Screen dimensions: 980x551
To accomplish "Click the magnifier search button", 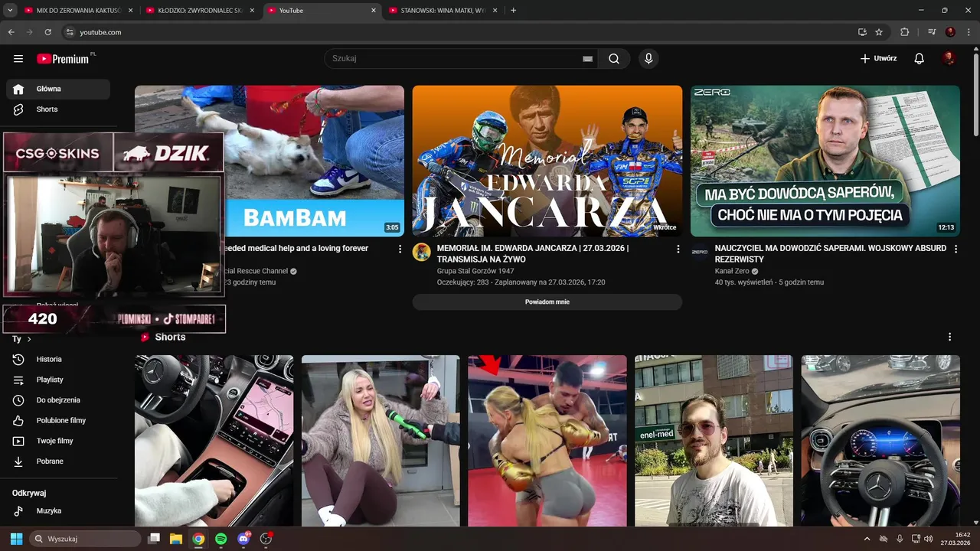I will [x=614, y=59].
